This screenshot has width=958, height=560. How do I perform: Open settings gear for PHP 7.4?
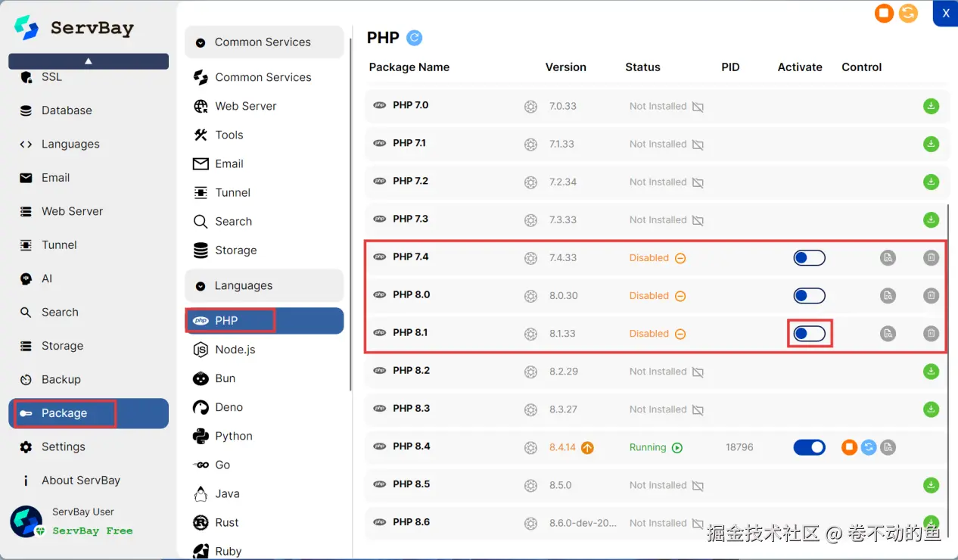(530, 258)
